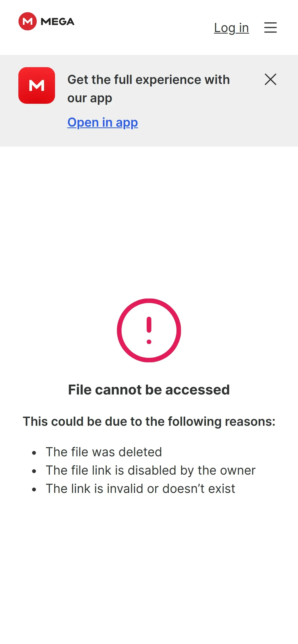Click the link is invalid reason
Screen dimensions: 298x644
(x=140, y=489)
